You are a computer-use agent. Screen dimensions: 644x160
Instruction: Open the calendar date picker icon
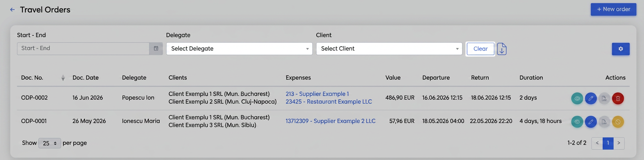(x=156, y=48)
